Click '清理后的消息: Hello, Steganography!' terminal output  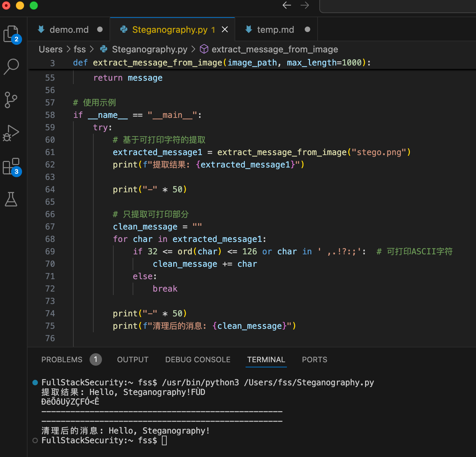126,431
